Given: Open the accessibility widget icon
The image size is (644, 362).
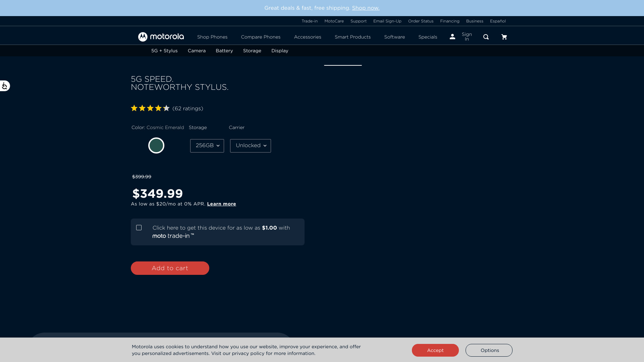Looking at the screenshot, I should (5, 86).
